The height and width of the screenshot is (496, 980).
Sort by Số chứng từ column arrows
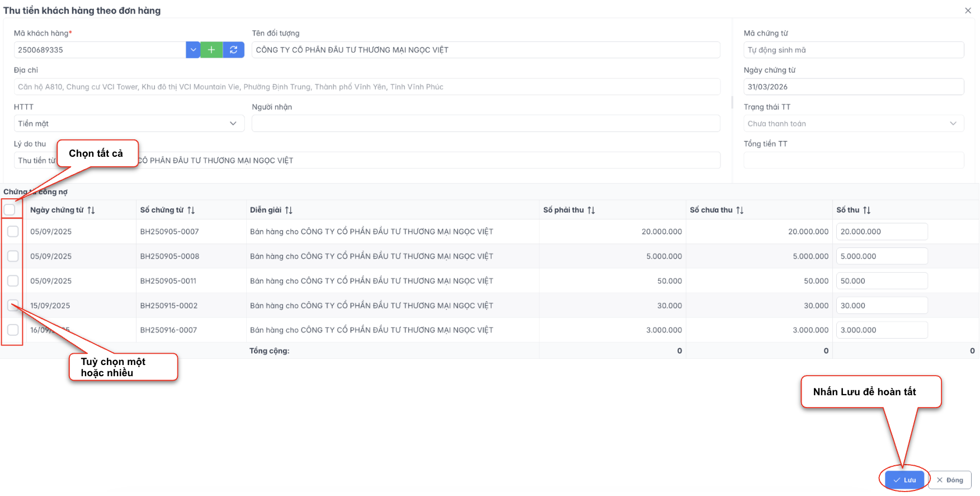pos(191,210)
